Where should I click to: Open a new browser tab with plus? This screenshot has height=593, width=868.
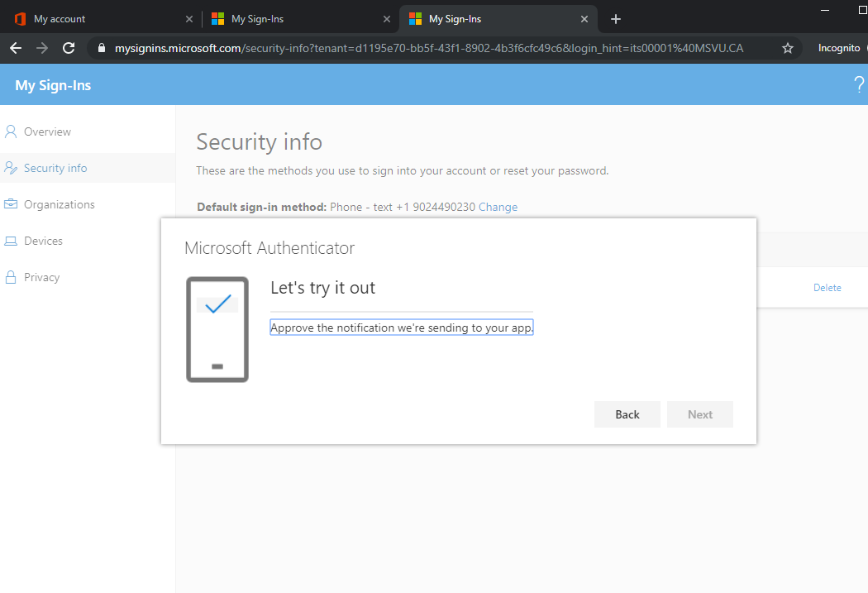[x=615, y=19]
